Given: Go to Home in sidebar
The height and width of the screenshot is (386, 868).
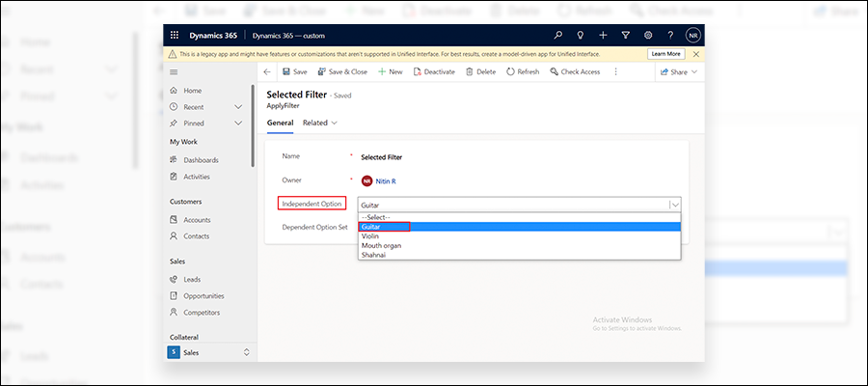Looking at the screenshot, I should [x=193, y=91].
